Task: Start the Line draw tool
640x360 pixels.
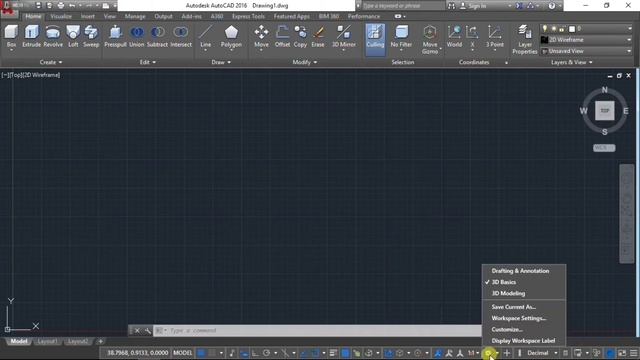Action: pyautogui.click(x=206, y=37)
